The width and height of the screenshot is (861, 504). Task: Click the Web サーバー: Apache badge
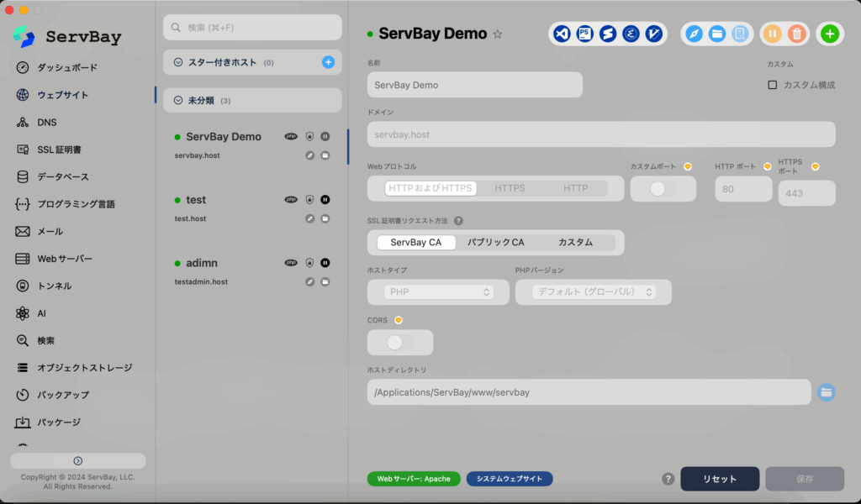(x=414, y=479)
